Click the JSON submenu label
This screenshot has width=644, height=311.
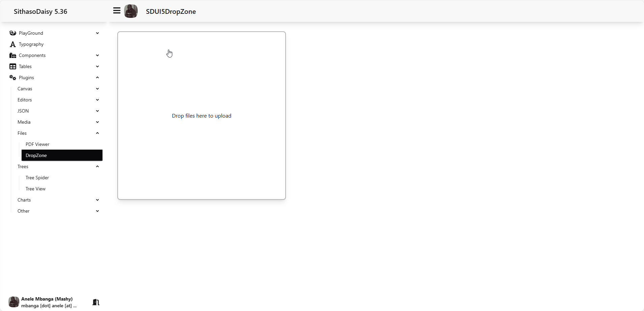23,111
